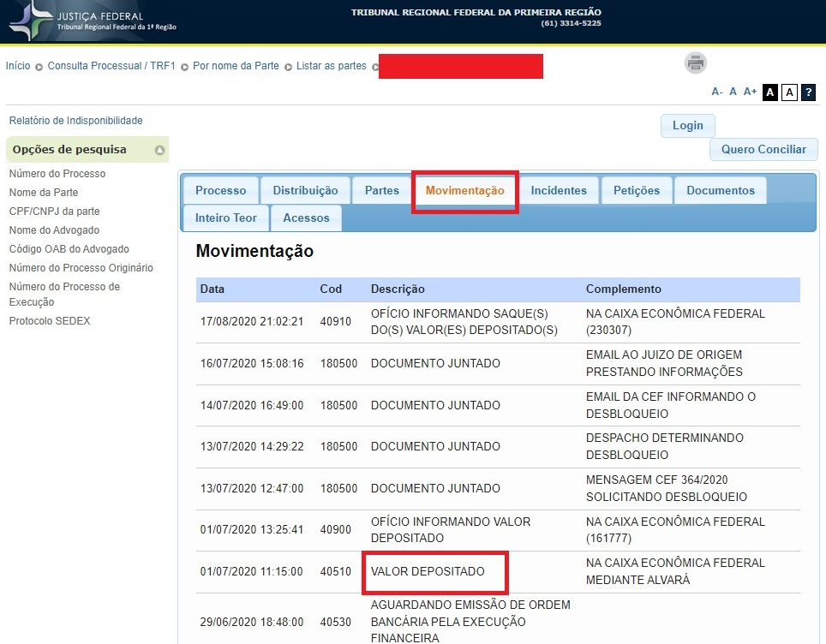Search by Código OAB do Advogado
826x644 pixels.
coord(69,249)
